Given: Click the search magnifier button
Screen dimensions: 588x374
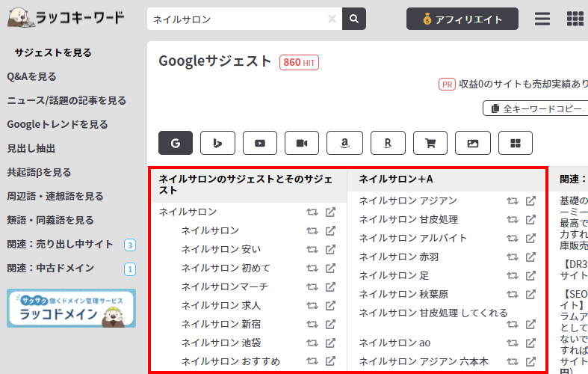Looking at the screenshot, I should pos(353,19).
